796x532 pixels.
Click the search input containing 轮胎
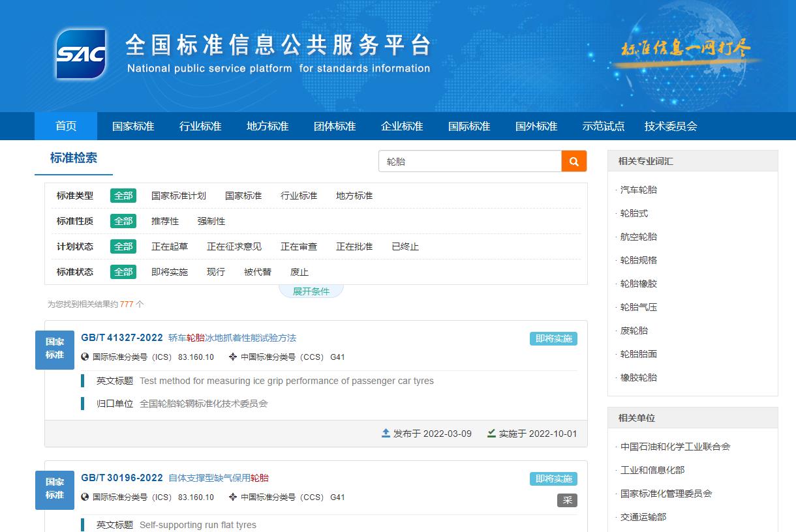pos(470,161)
